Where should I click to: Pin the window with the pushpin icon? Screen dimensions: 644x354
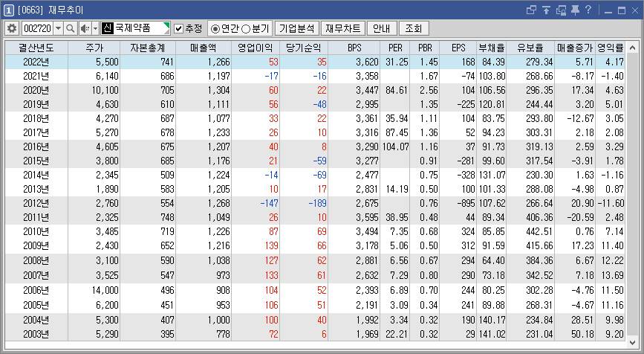[x=575, y=10]
